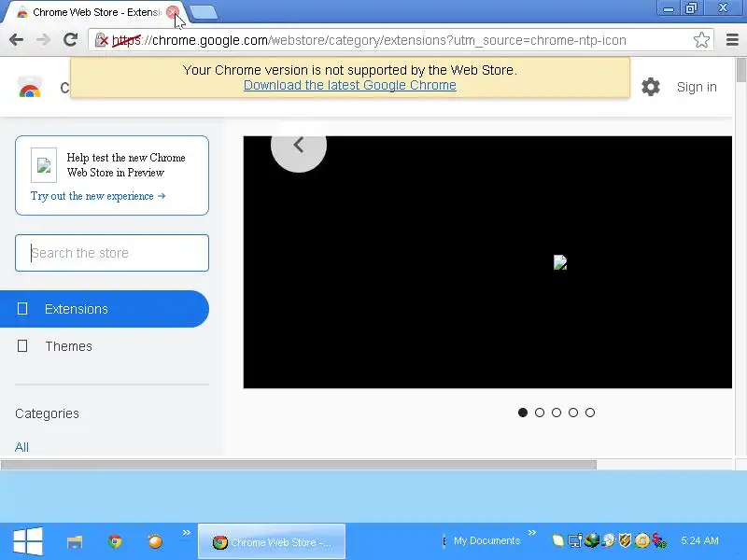The height and width of the screenshot is (560, 747).
Task: Select the second carousel dot
Action: [540, 413]
